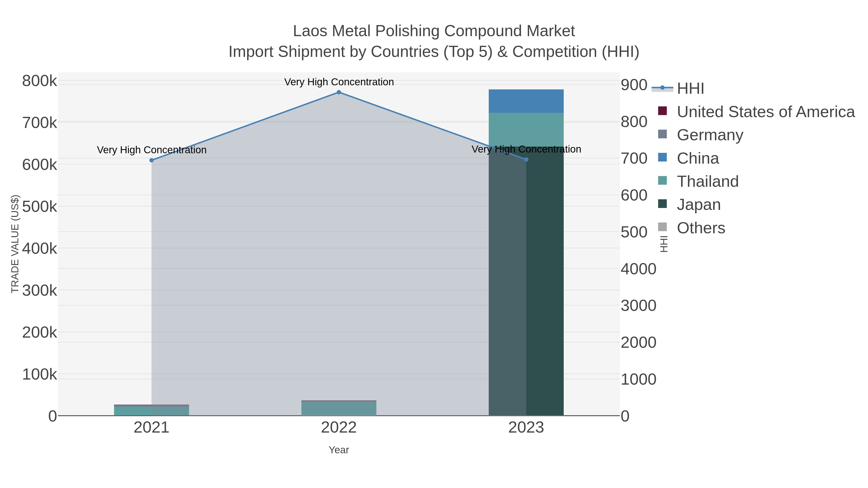Click the 'Laos Metal Polishing Compound Market' title
The height and width of the screenshot is (488, 868).
[434, 31]
